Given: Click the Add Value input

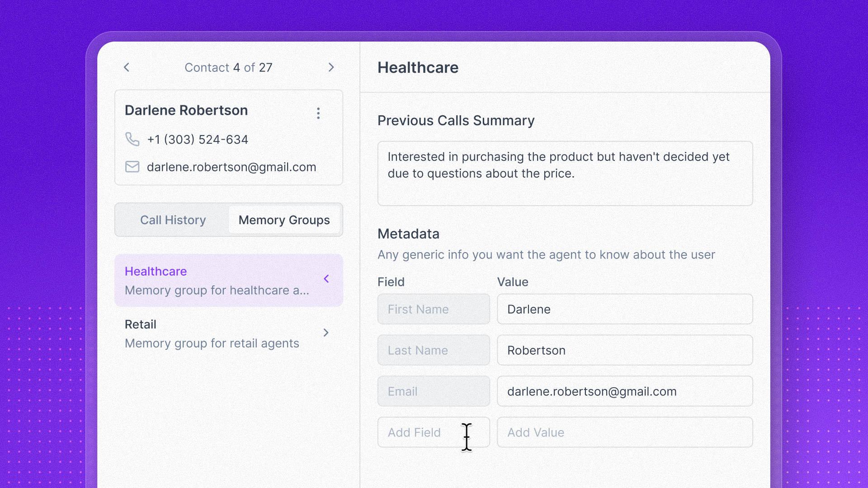Looking at the screenshot, I should tap(624, 432).
